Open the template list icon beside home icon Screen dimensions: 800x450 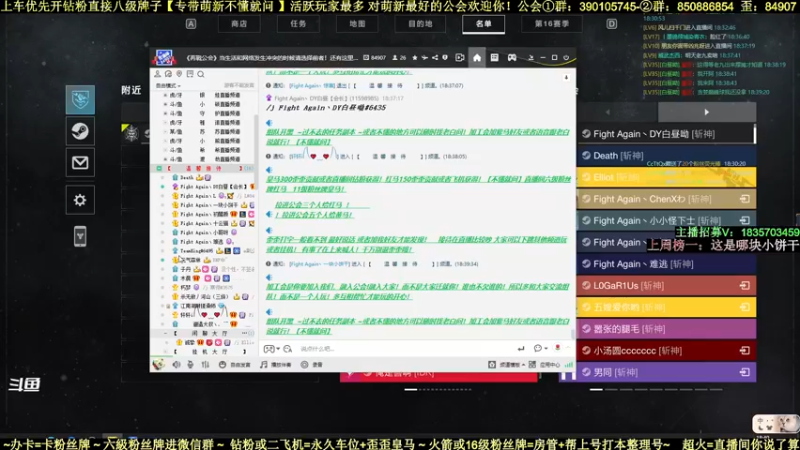tap(494, 58)
